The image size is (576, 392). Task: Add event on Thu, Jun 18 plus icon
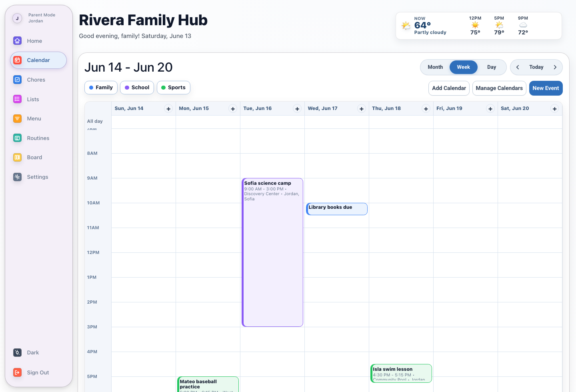coord(426,109)
